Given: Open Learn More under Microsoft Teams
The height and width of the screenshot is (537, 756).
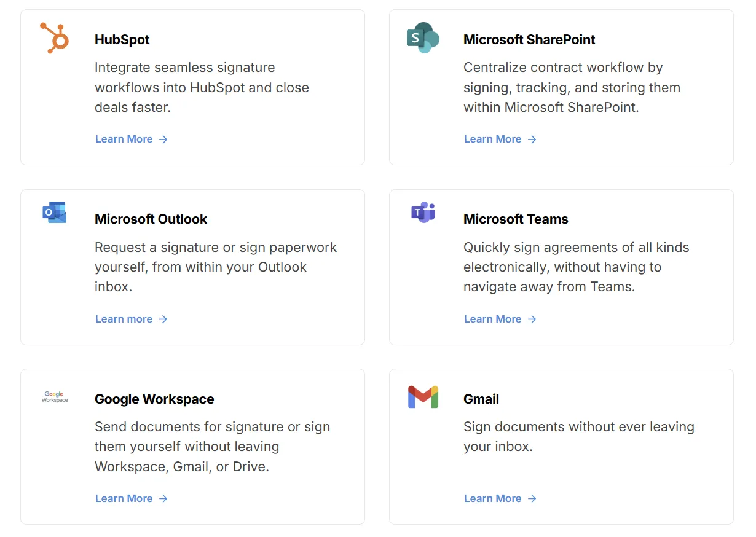Looking at the screenshot, I should [x=493, y=319].
